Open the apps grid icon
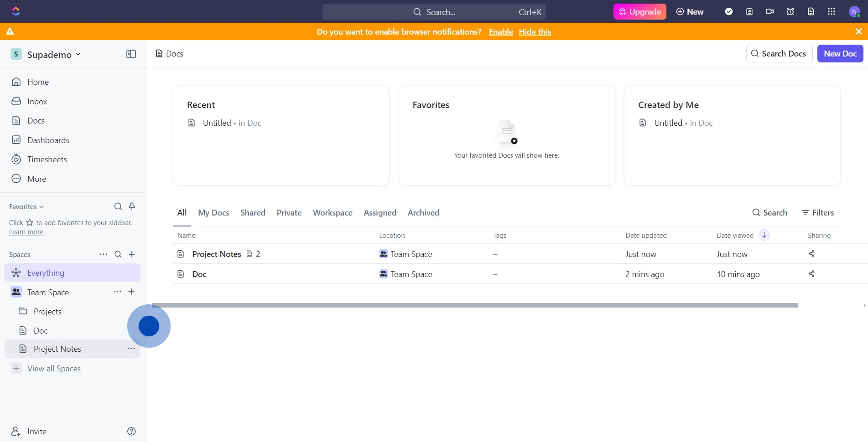This screenshot has height=442, width=868. [832, 12]
